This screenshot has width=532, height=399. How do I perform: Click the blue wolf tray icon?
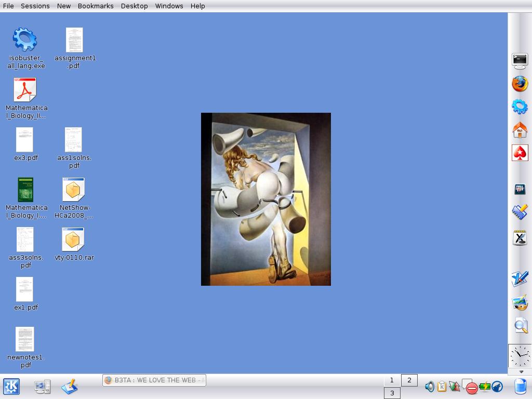497,387
